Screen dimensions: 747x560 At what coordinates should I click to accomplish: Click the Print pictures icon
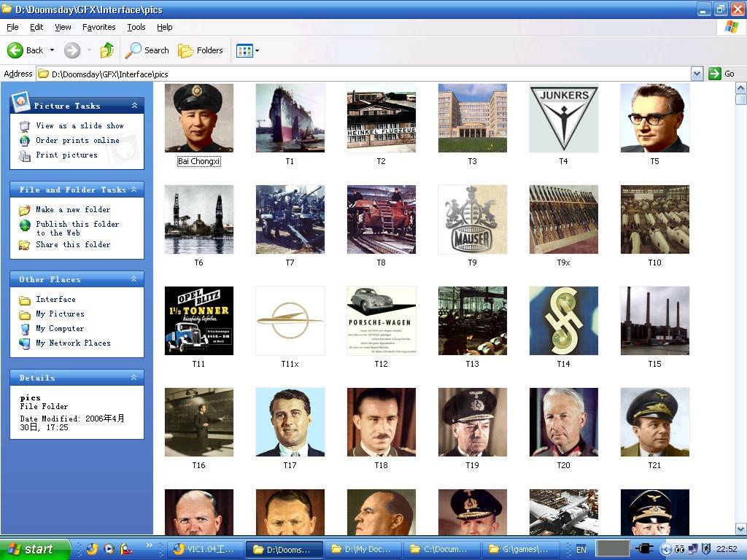tap(25, 155)
